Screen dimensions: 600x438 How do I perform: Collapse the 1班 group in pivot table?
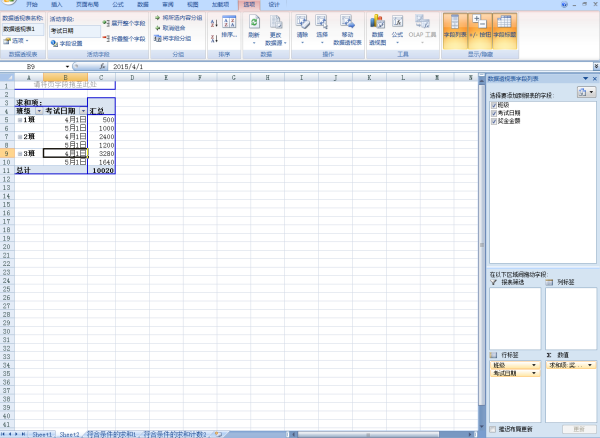[x=20, y=120]
